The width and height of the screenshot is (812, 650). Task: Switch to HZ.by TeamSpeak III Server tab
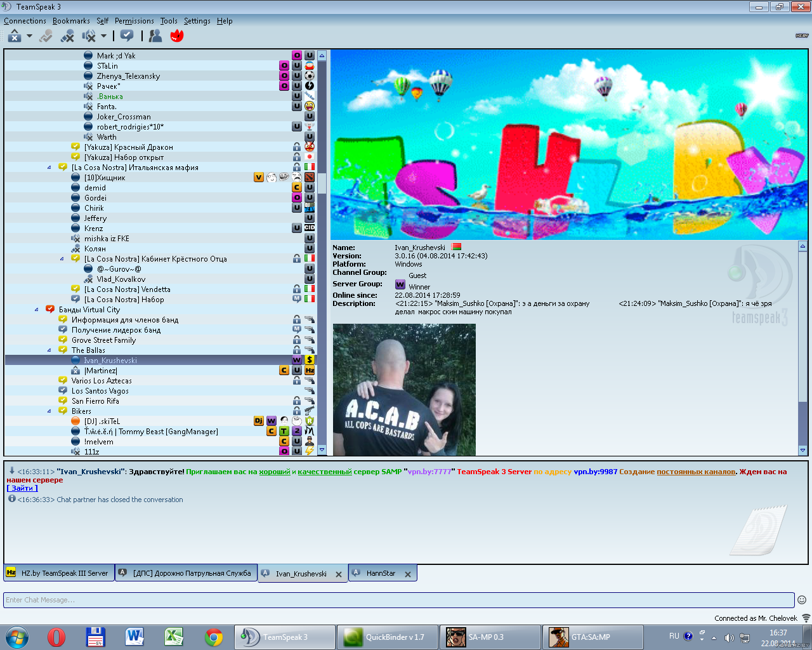(x=59, y=573)
